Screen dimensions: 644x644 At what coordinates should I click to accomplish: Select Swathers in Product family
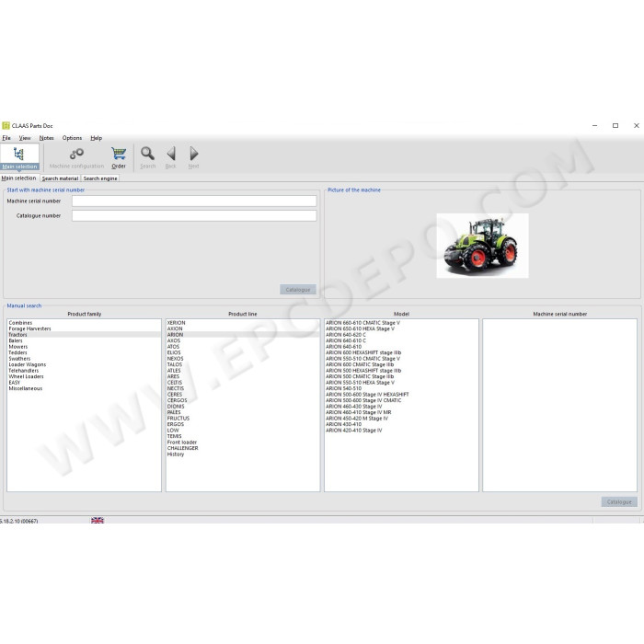(84, 359)
